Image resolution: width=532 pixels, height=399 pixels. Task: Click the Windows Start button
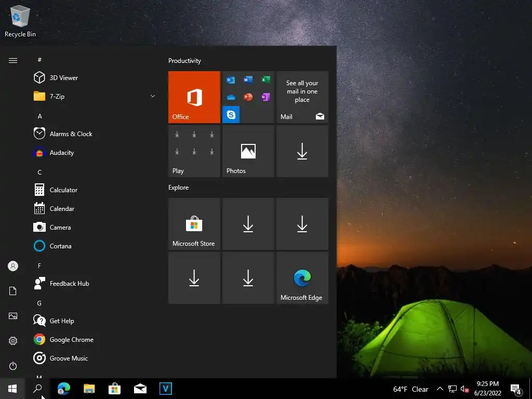(12, 389)
